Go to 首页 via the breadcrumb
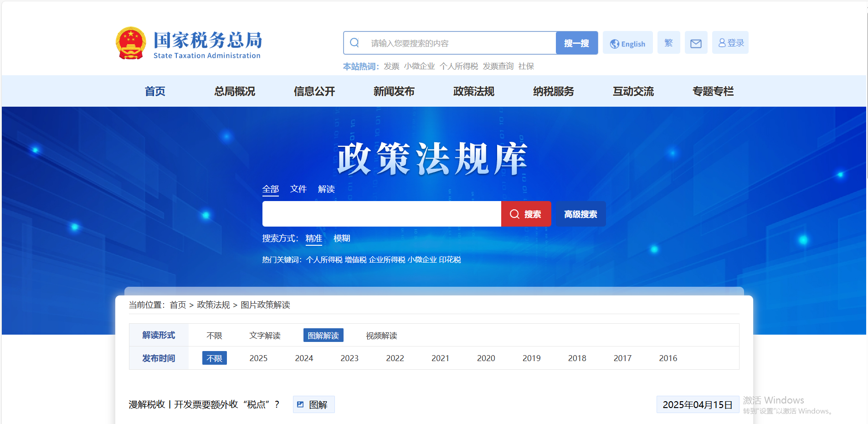The height and width of the screenshot is (424, 868). pyautogui.click(x=178, y=305)
